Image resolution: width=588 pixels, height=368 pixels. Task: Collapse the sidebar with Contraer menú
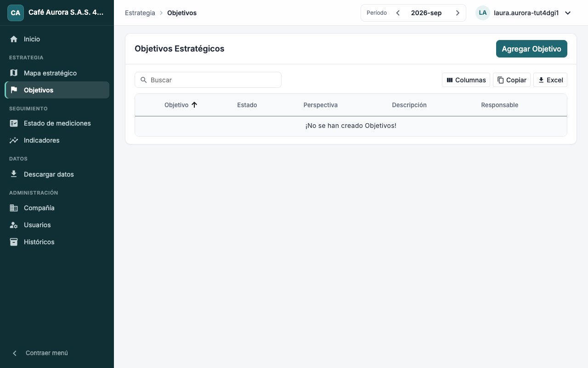(57, 353)
